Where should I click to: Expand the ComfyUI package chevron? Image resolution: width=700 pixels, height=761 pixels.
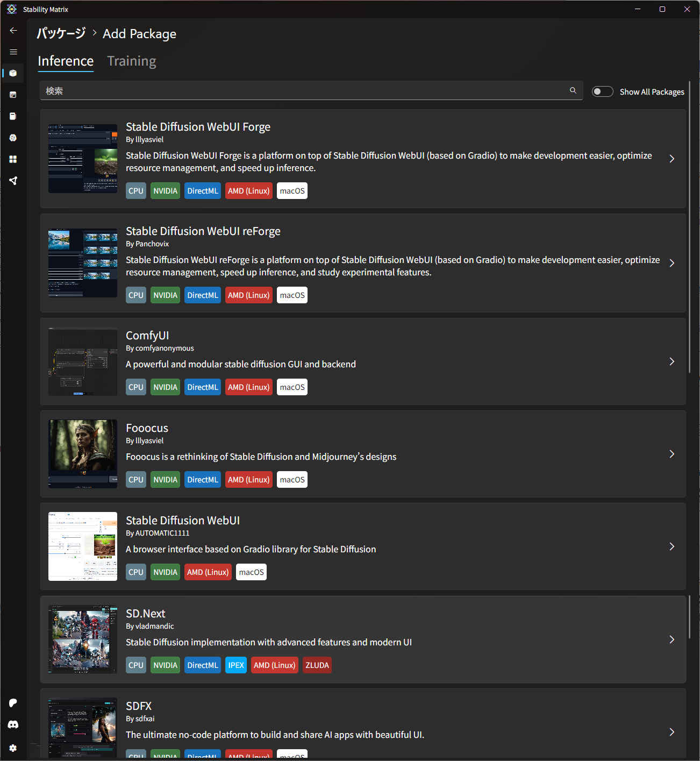pos(672,361)
